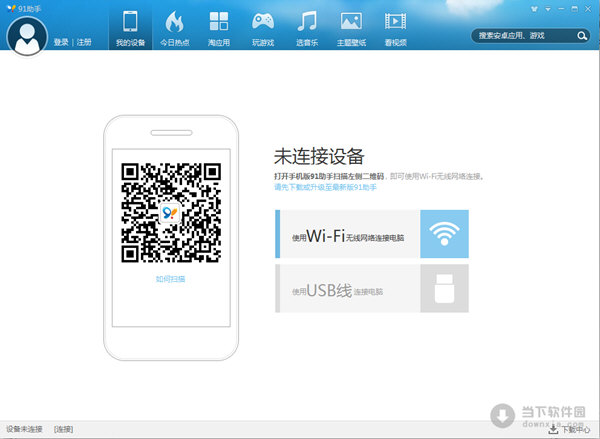Click the 未连接设备 heading

click(x=319, y=157)
